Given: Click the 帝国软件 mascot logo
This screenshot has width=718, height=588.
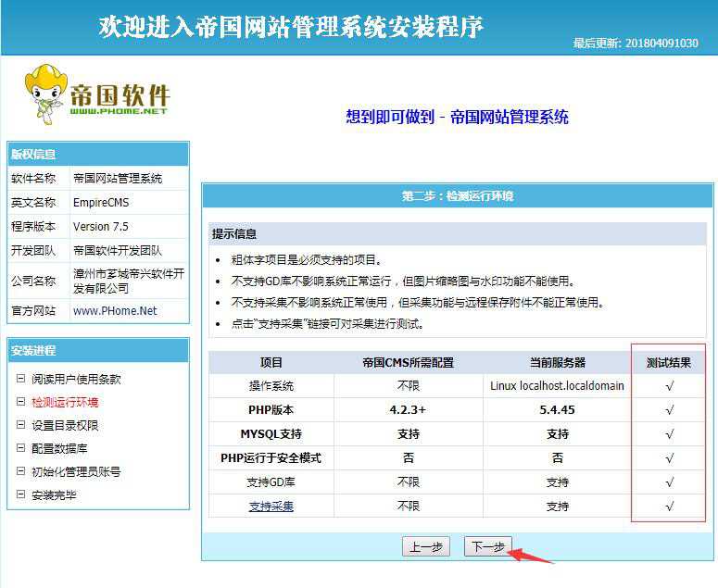Looking at the screenshot, I should click(97, 94).
